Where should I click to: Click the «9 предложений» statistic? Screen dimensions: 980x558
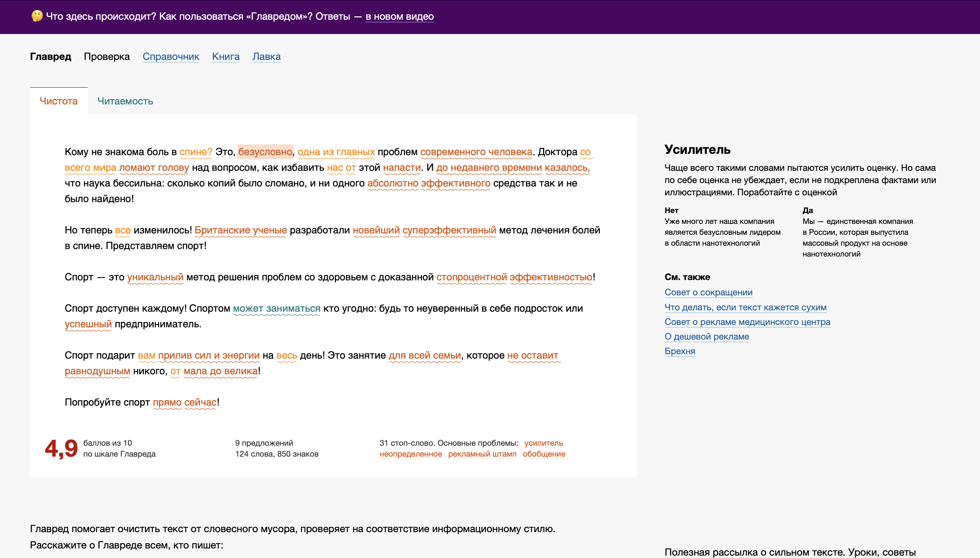tap(264, 443)
